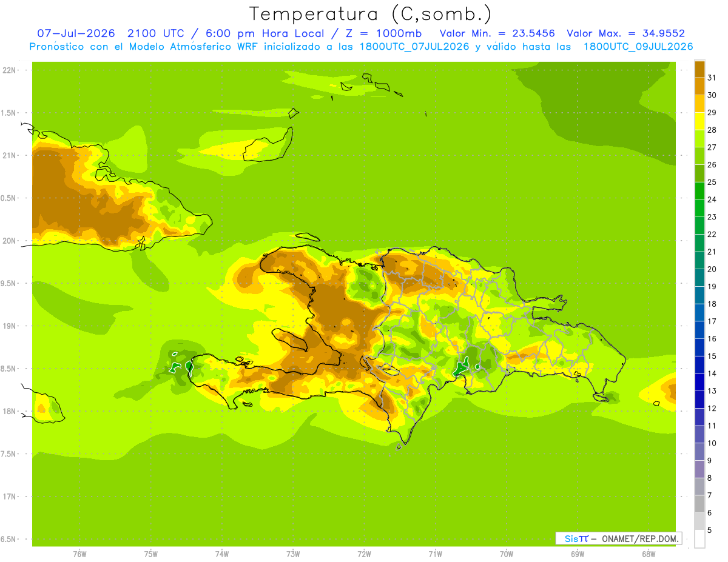Viewport: 728px width, 562px height.
Task: Click the initialization time '1800UTC_07JUL2026'
Action: tap(414, 47)
